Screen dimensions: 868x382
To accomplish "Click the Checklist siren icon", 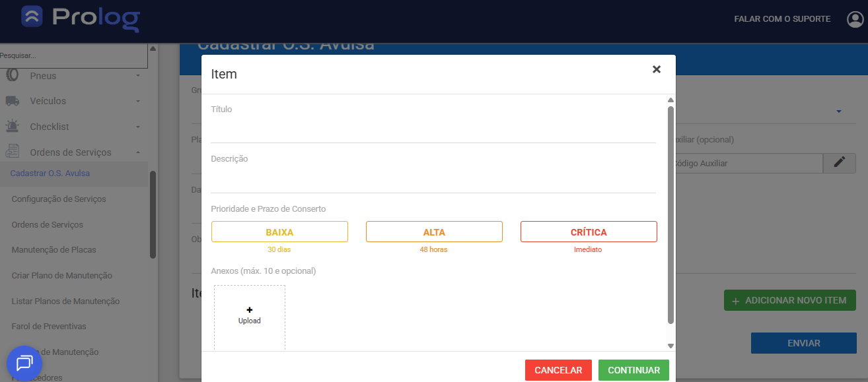I will click(12, 126).
